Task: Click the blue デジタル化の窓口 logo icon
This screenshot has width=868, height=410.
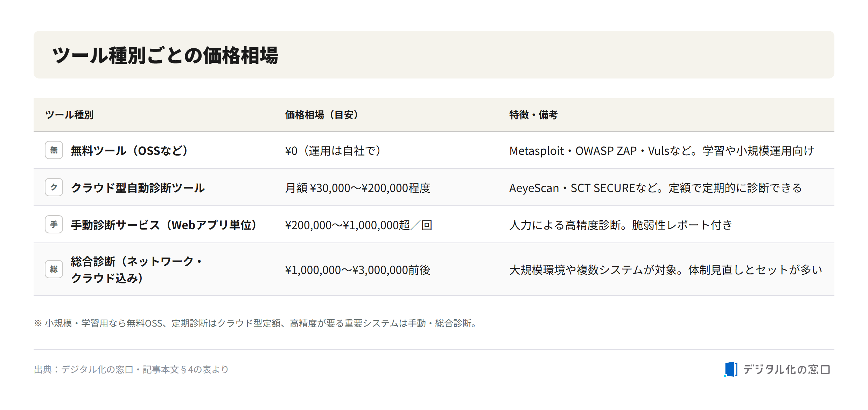Action: click(x=730, y=369)
